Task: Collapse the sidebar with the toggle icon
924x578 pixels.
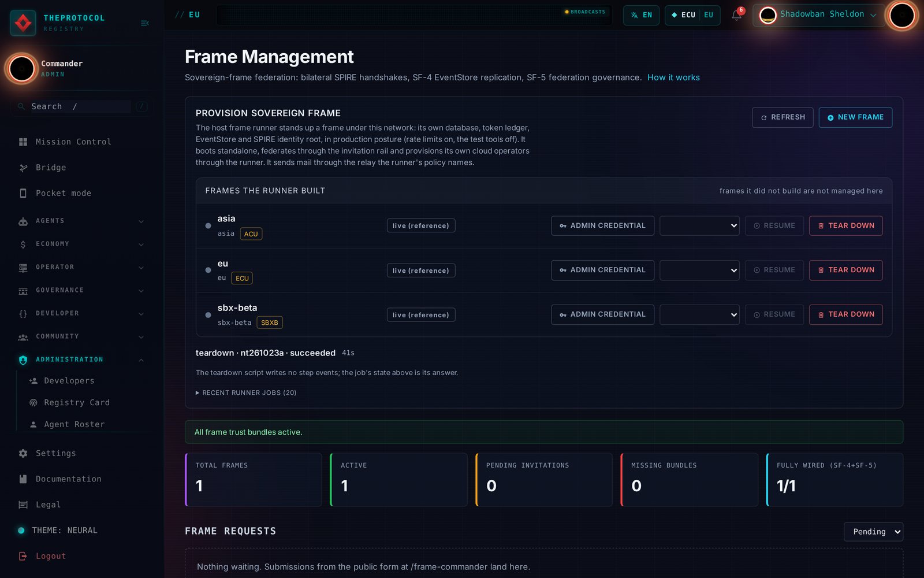Action: [x=145, y=23]
